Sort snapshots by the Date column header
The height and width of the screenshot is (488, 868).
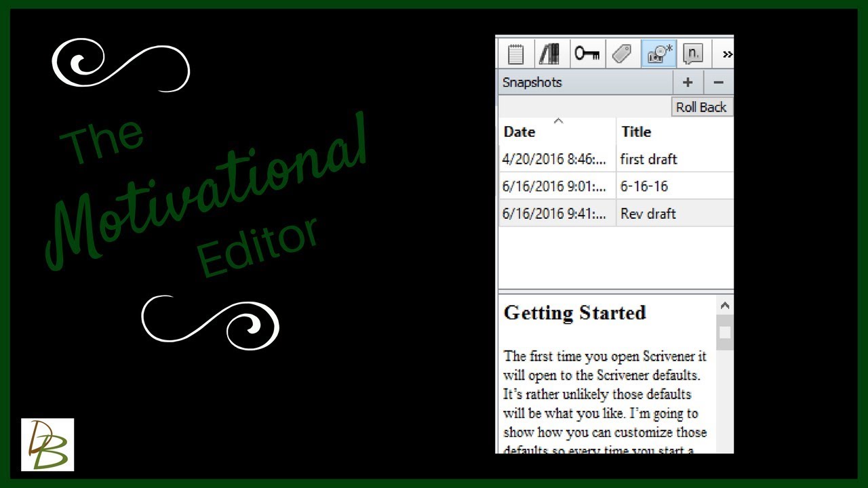[557, 131]
